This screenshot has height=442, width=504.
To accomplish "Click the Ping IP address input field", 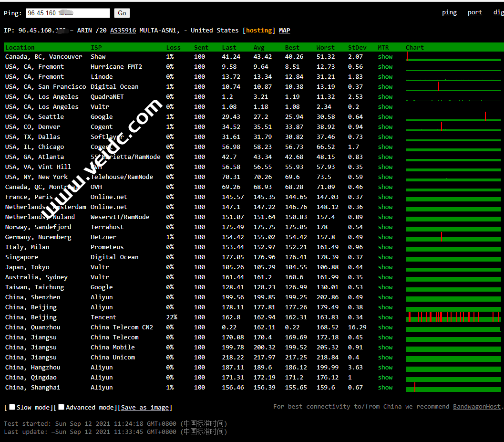I will (67, 13).
